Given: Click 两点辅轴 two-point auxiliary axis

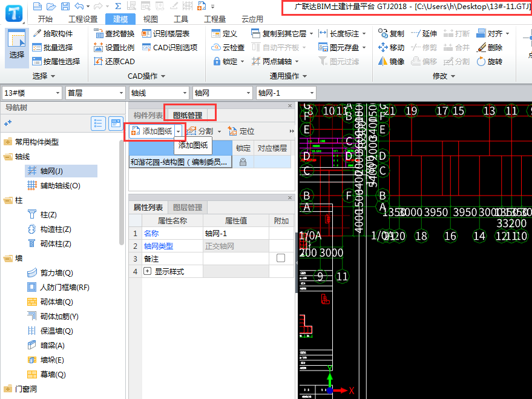Looking at the screenshot, I should (x=272, y=61).
